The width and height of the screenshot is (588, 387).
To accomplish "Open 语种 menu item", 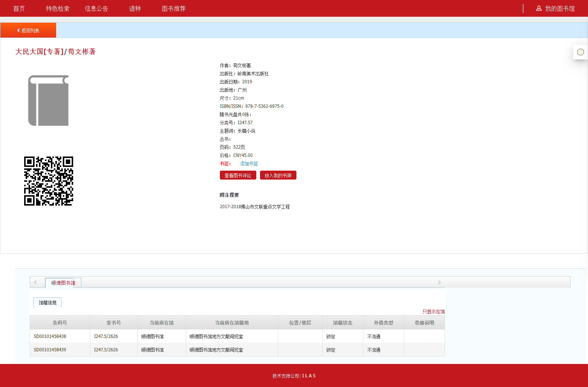I will point(135,9).
